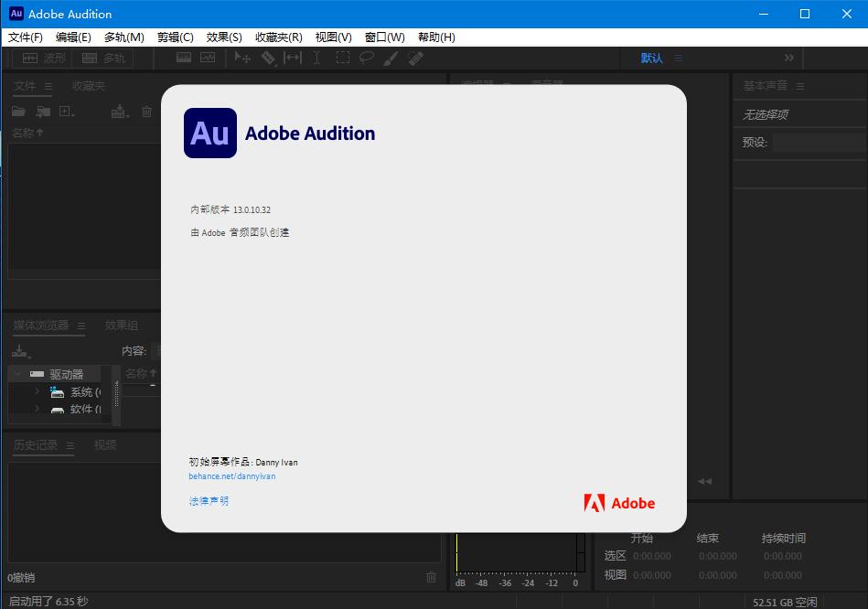868x609 pixels.
Task: Click the Adobe logo in About dialog
Action: pyautogui.click(x=619, y=503)
